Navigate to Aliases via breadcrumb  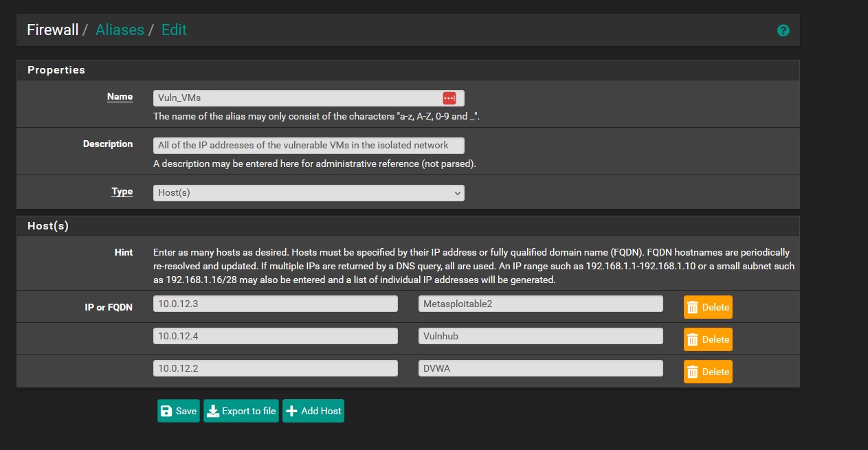120,30
